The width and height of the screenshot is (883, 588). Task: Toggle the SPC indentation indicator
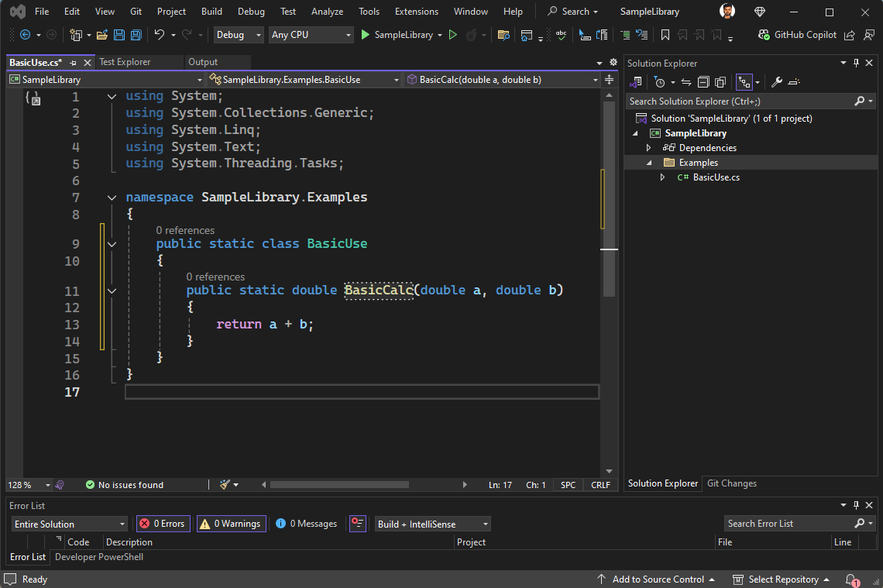pyautogui.click(x=569, y=485)
